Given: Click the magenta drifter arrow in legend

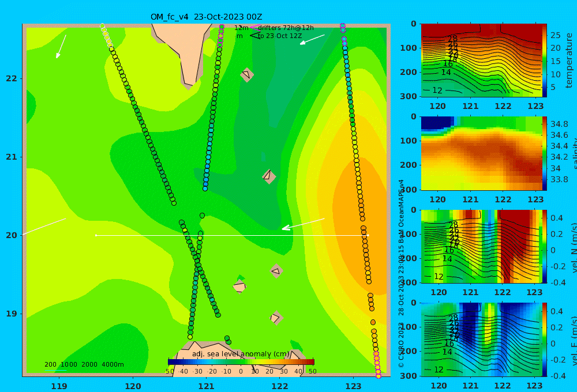Looking at the screenshot, I should pyautogui.click(x=254, y=27).
